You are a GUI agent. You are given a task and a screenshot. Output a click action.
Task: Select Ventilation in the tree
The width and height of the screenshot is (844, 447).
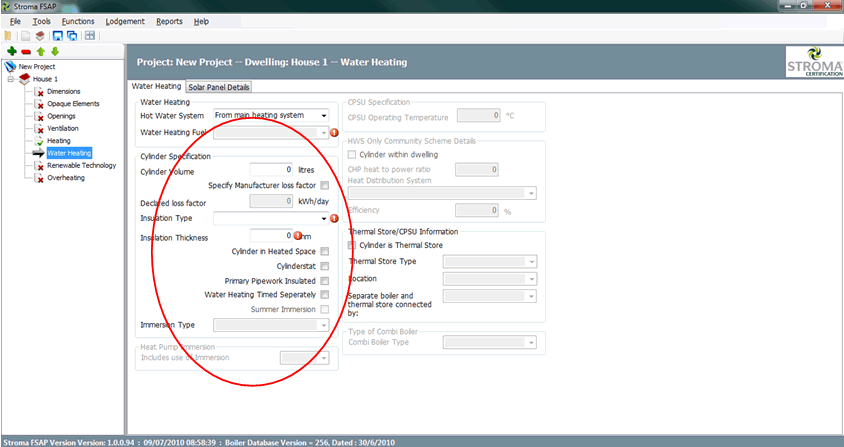click(63, 129)
